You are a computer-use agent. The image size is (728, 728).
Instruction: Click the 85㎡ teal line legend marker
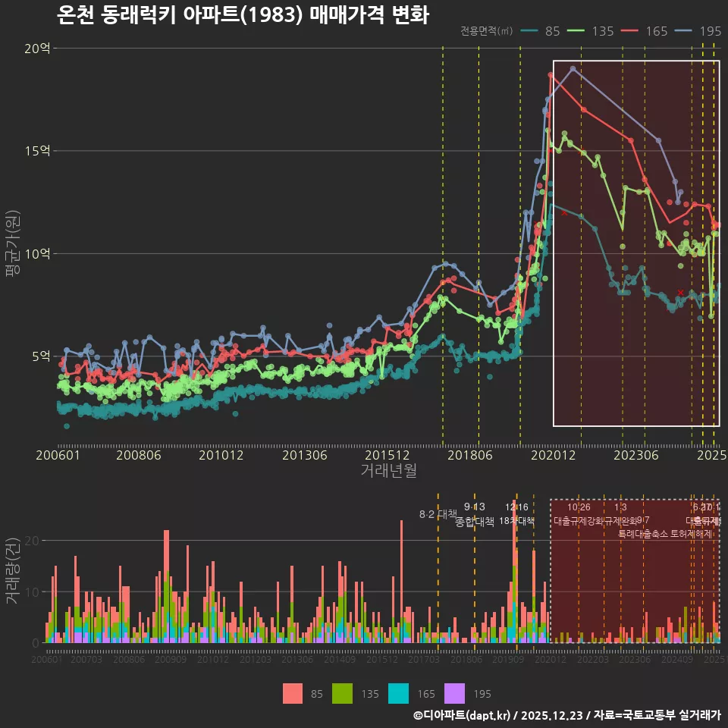(x=529, y=31)
